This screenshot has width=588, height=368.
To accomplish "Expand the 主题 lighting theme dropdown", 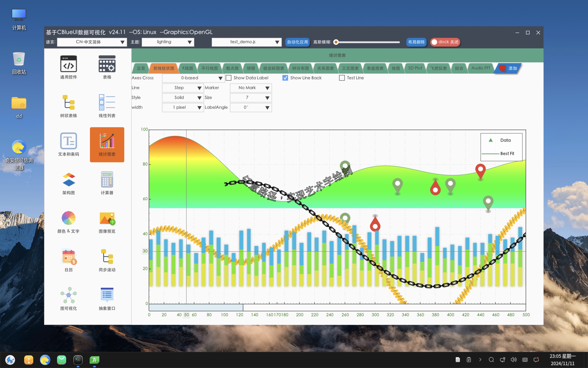I will (168, 42).
